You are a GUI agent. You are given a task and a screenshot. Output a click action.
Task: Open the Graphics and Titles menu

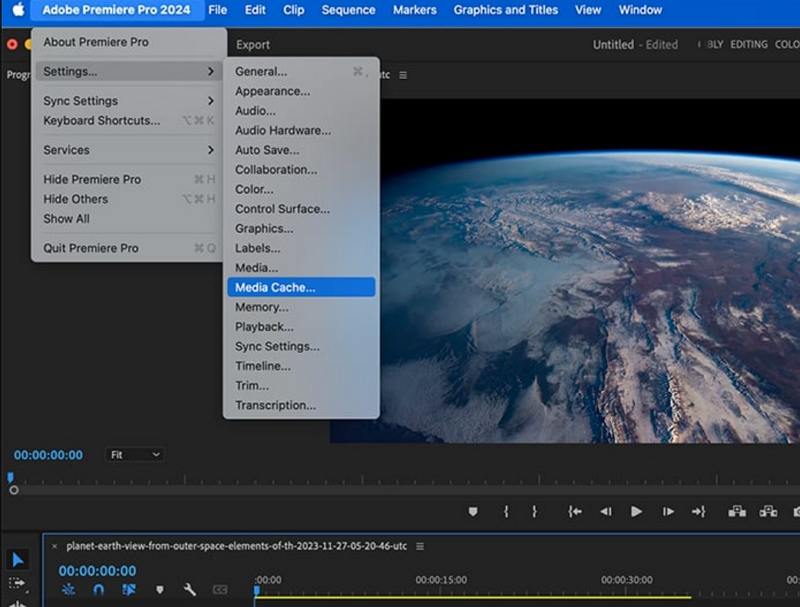pyautogui.click(x=506, y=10)
